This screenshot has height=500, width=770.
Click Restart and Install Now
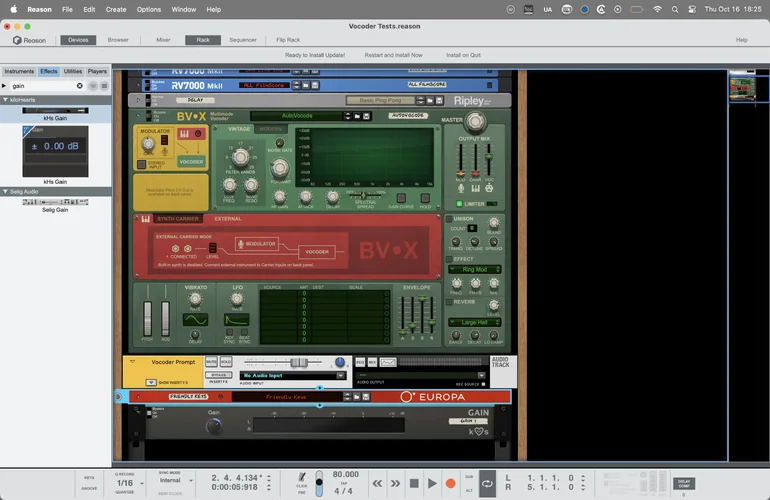pyautogui.click(x=393, y=55)
